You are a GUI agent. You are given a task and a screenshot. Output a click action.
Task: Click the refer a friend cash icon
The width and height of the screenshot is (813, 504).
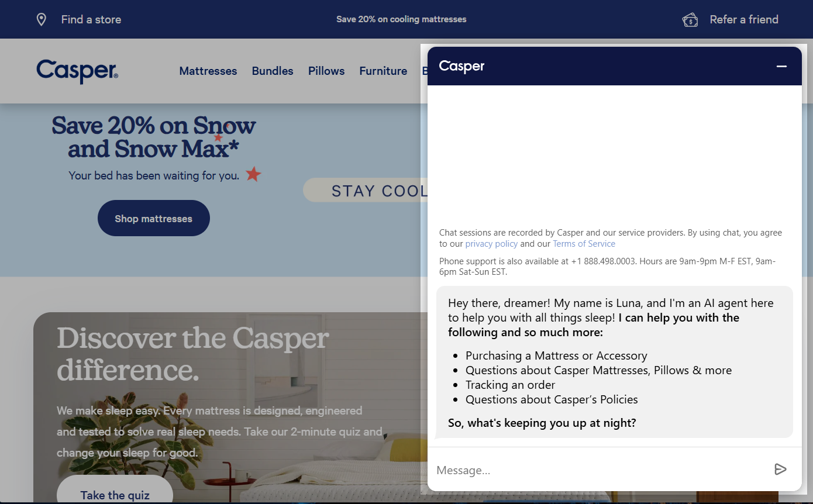pyautogui.click(x=690, y=20)
